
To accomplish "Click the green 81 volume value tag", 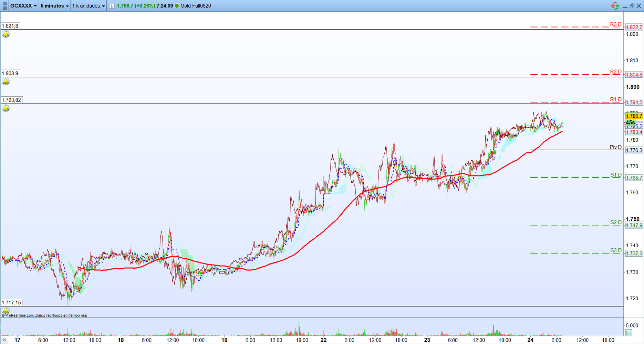I will [629, 333].
